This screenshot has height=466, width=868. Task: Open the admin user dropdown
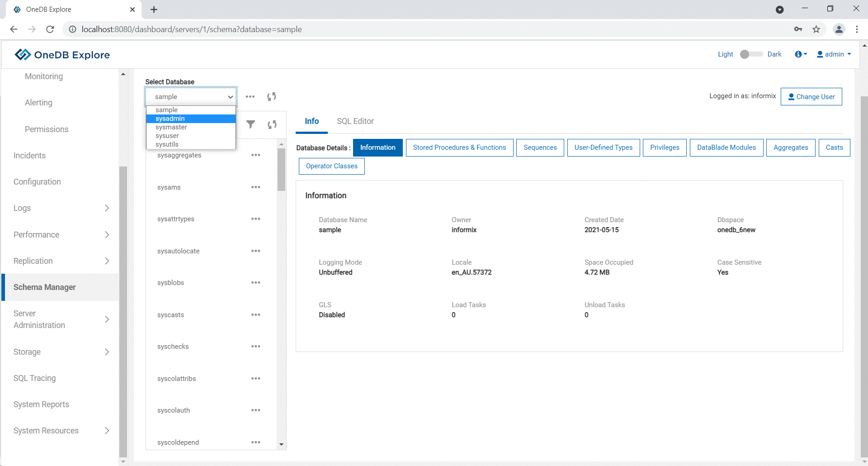[834, 54]
